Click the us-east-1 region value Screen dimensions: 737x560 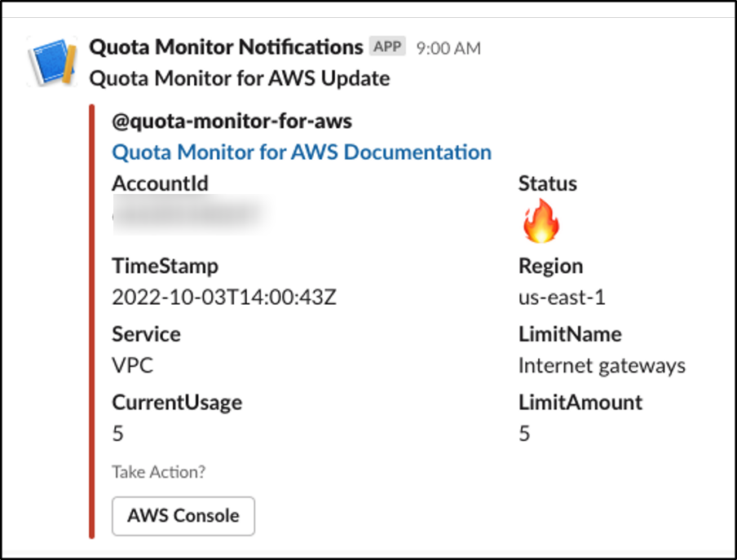(x=562, y=297)
